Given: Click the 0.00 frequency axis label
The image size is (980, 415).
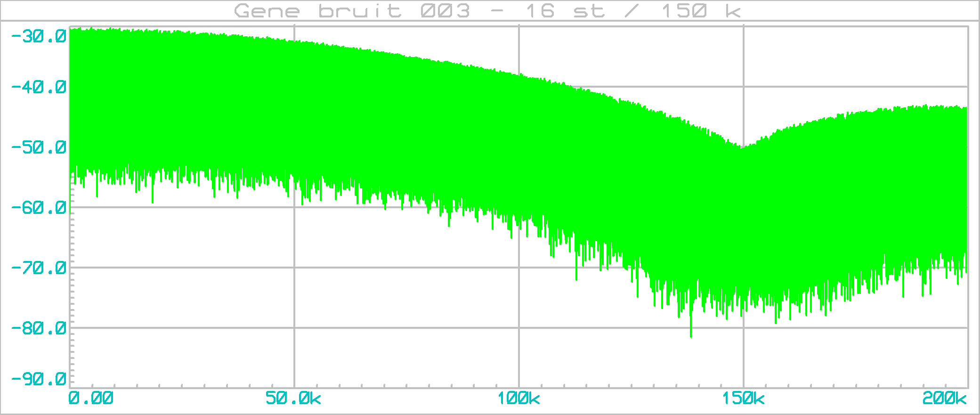Looking at the screenshot, I should point(91,399).
